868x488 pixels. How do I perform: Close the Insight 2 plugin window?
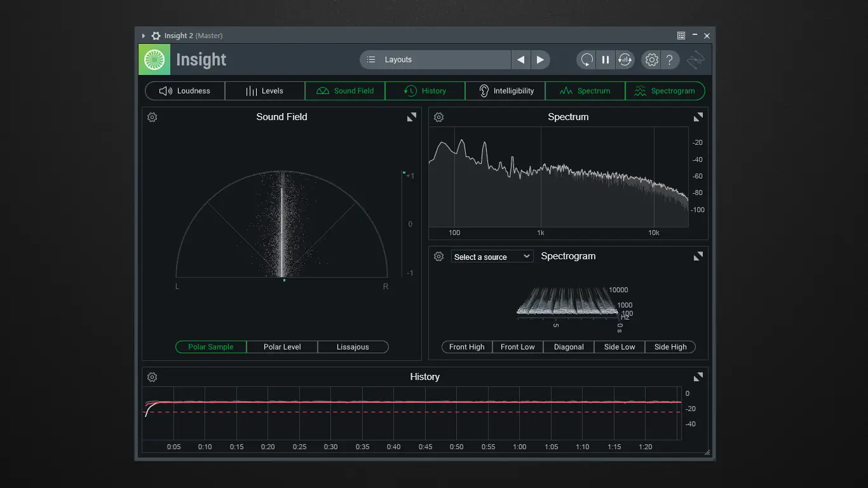click(707, 36)
